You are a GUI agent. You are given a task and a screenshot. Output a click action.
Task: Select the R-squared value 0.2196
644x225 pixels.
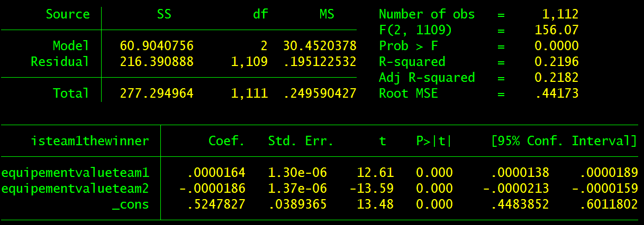point(557,62)
